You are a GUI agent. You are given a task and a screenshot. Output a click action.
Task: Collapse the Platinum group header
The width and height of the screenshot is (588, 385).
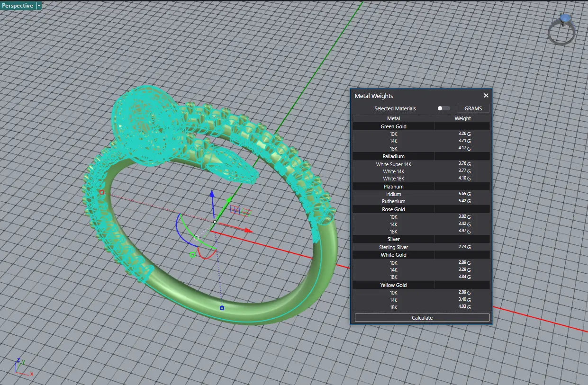(x=393, y=187)
